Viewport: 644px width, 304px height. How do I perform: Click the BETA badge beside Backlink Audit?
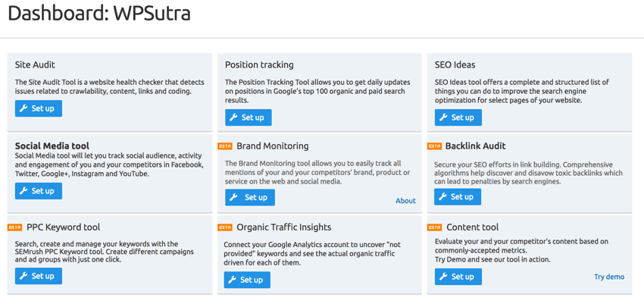[435, 146]
